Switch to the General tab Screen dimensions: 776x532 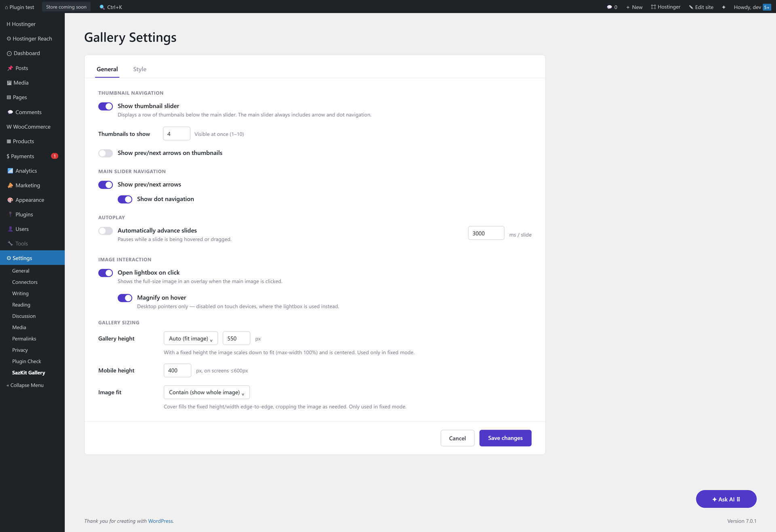click(x=107, y=69)
